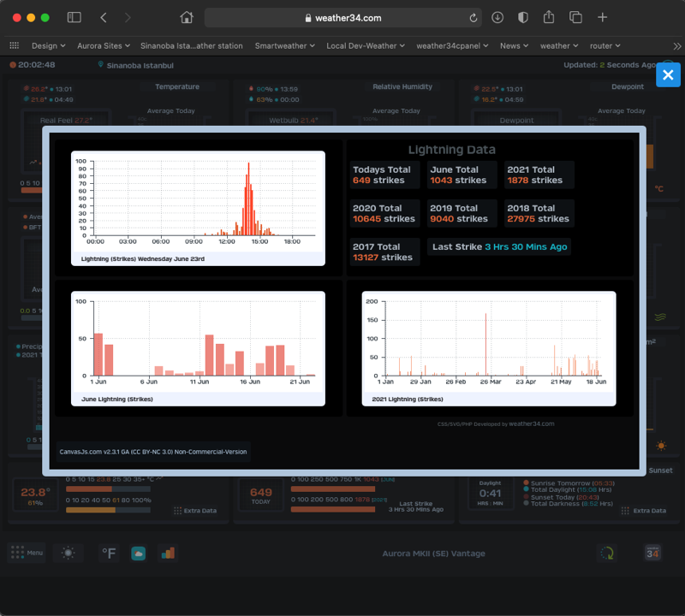This screenshot has height=616, width=685.
Task: Open the Safari home page
Action: point(187,17)
